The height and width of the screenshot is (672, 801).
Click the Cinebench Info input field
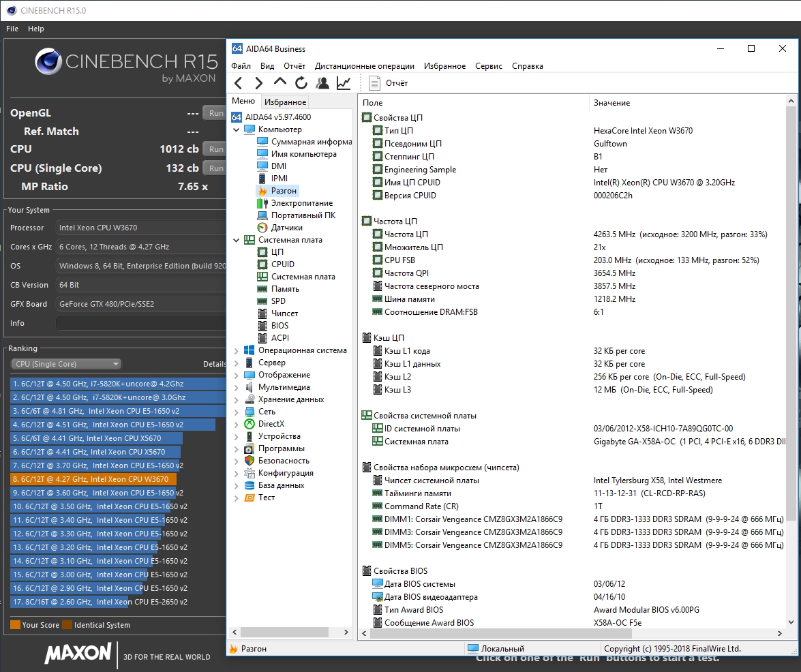pyautogui.click(x=140, y=323)
